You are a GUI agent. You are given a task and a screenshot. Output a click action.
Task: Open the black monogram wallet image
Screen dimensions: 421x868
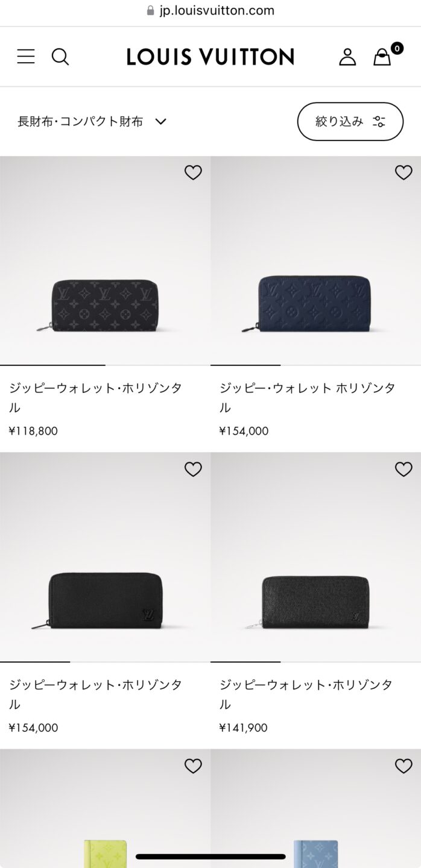[105, 260]
